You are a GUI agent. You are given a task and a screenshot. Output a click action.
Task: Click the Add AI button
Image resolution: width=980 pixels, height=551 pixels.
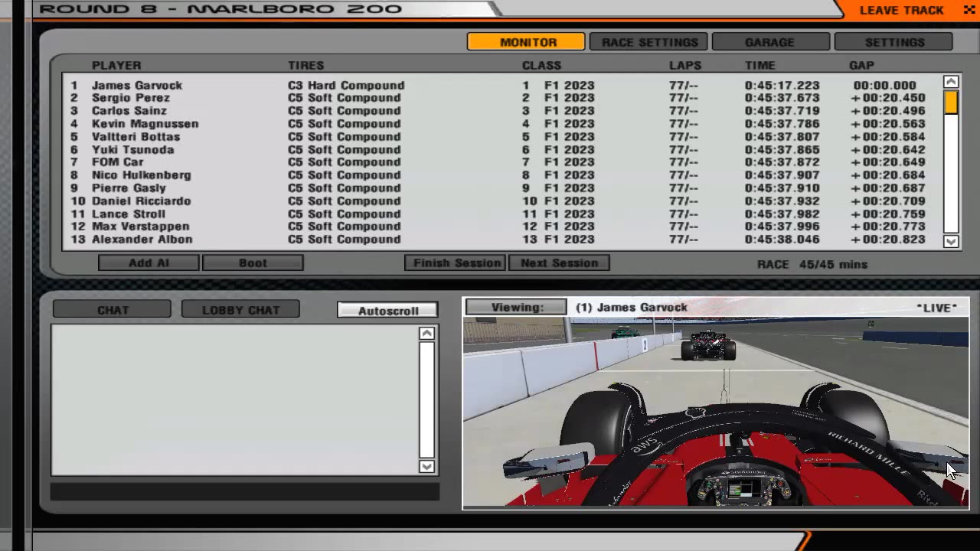(x=149, y=262)
